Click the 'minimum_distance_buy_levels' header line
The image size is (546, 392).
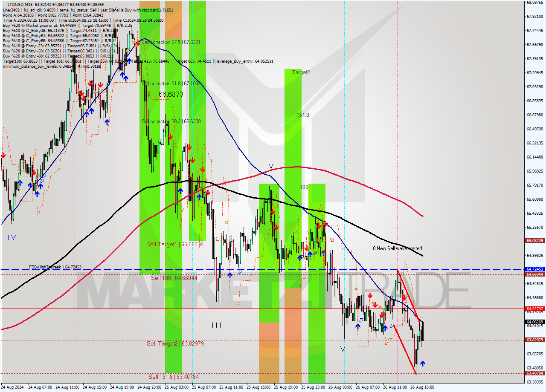(x=52, y=66)
